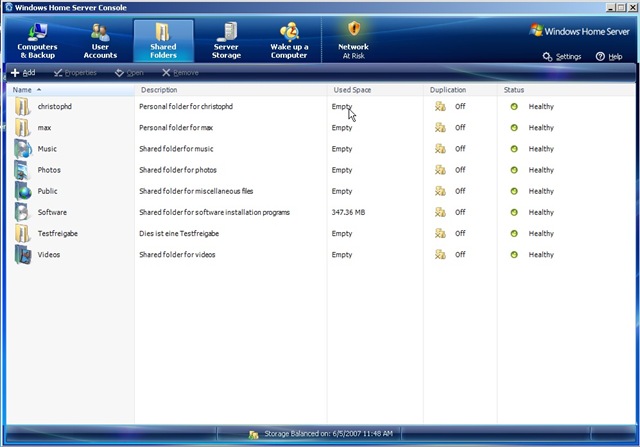Click the Testfreigabe folder name

58,234
